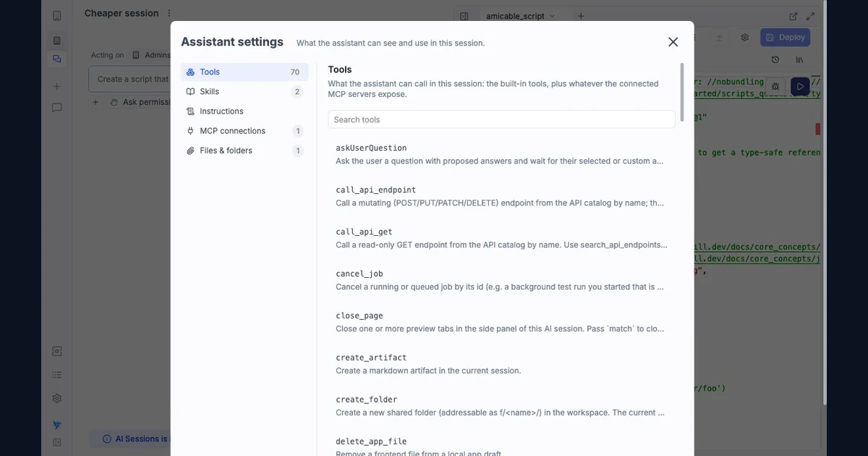868x456 pixels.
Task: Click the icon below the workspace icon in sidebar
Action: (x=57, y=41)
